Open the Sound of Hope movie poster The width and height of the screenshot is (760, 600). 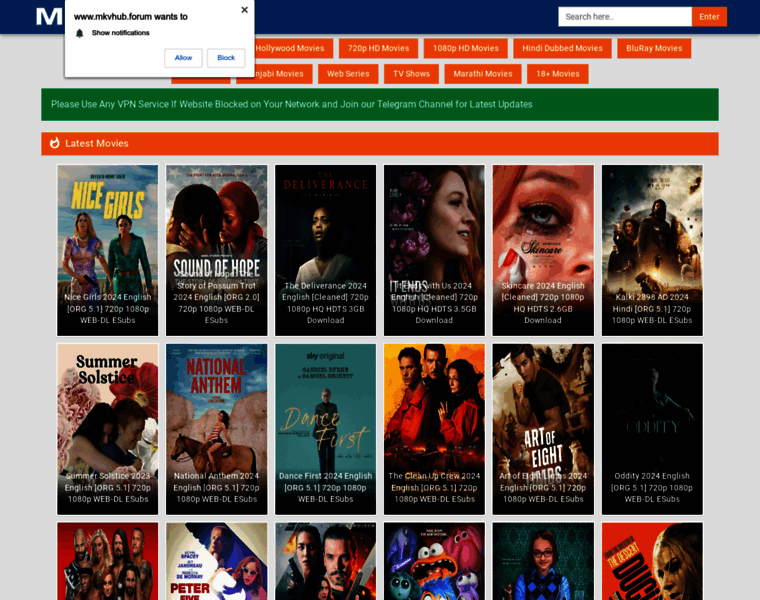pos(217,250)
